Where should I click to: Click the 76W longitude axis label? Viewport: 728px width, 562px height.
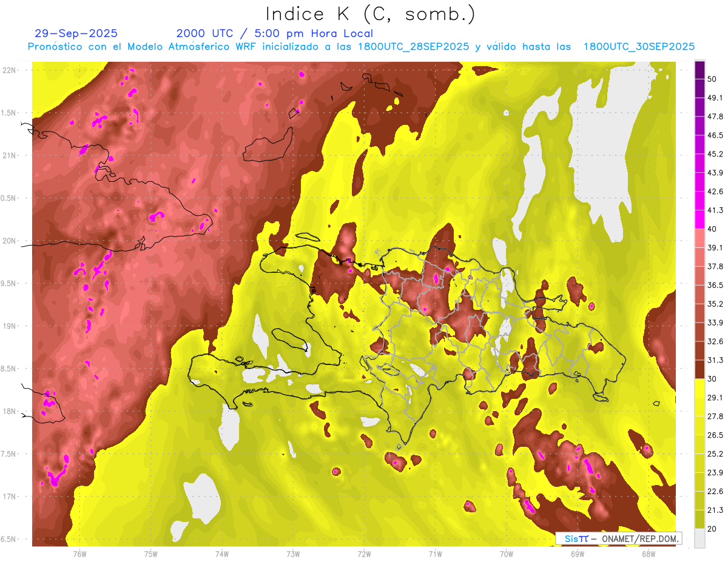pyautogui.click(x=79, y=554)
